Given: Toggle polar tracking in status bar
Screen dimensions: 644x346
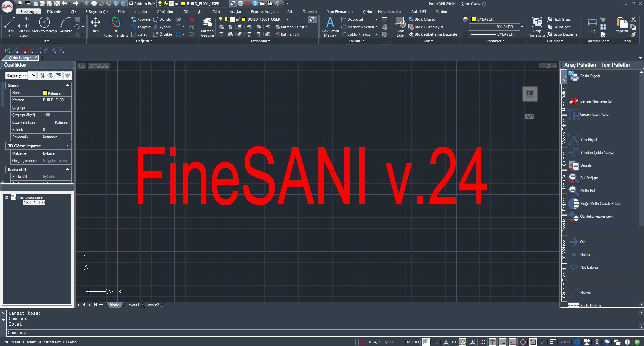Looking at the screenshot, I should click(523, 342).
